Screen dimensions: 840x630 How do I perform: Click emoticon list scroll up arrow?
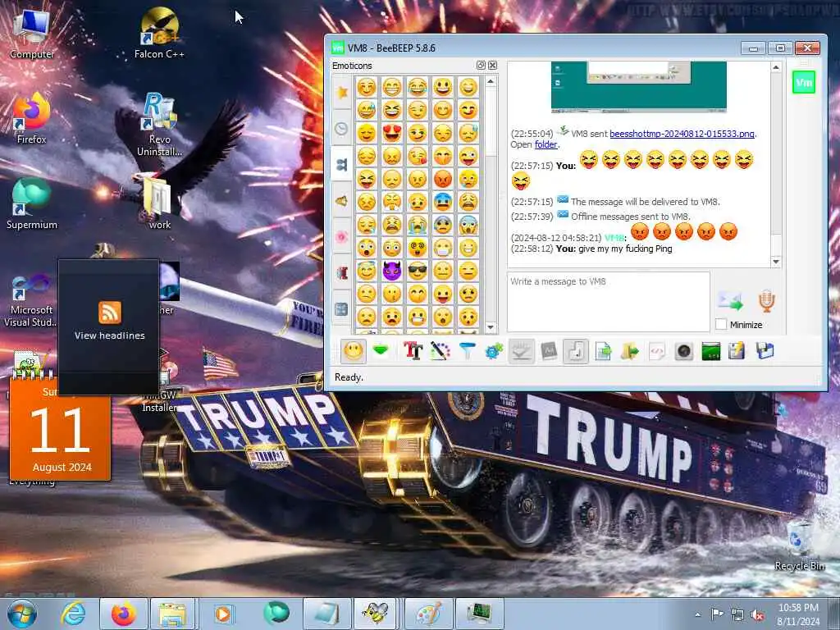coord(491,81)
